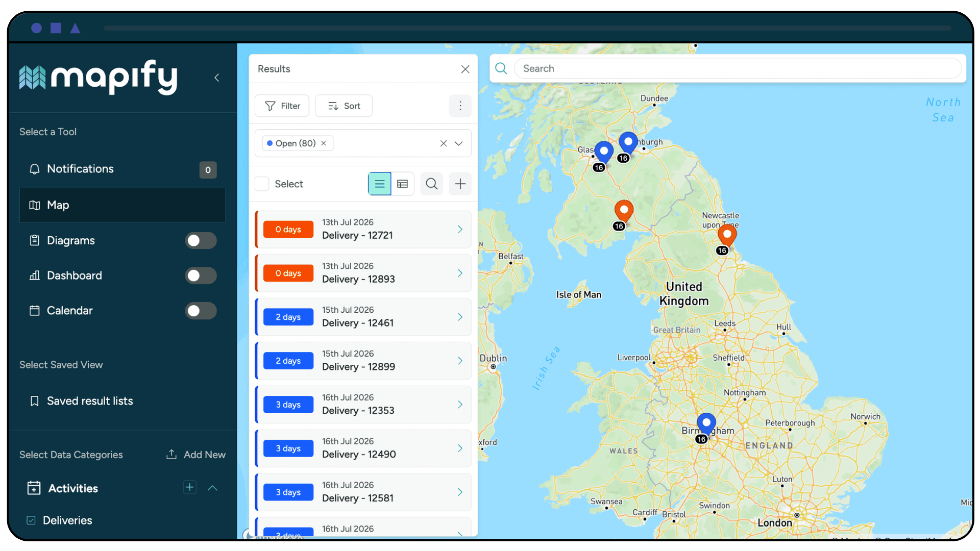
Task: Open Delivery - 12461 details chevron
Action: tap(460, 317)
